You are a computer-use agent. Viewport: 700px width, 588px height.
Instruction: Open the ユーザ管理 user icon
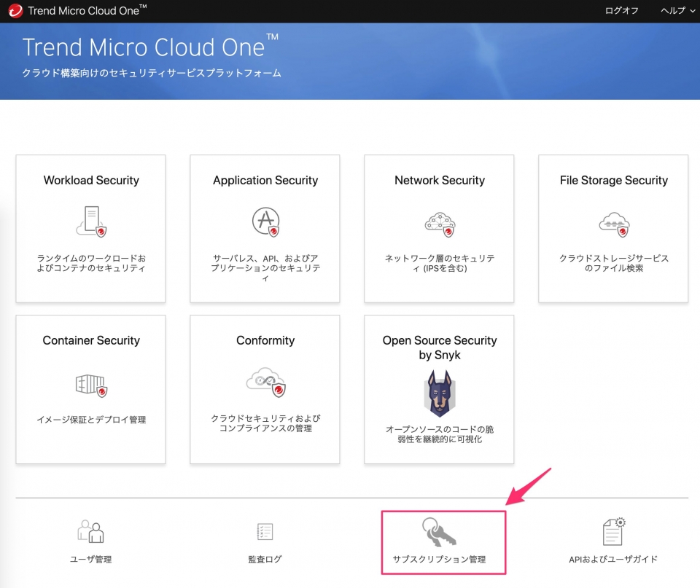click(x=90, y=533)
